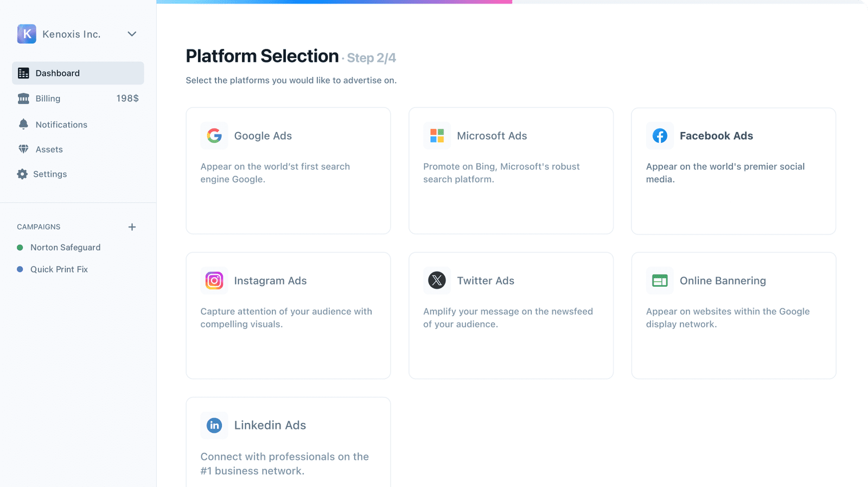Add a new campaign with plus button
Image resolution: width=868 pixels, height=487 pixels.
(132, 227)
